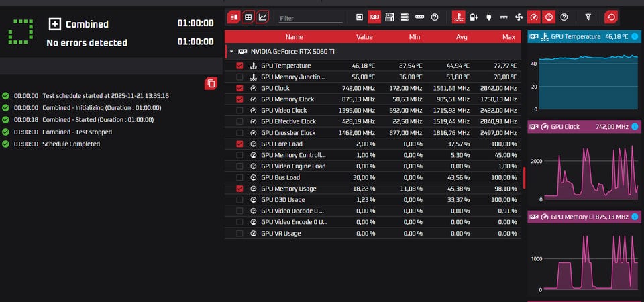Toggle temperature sensor type filter

pos(458,17)
